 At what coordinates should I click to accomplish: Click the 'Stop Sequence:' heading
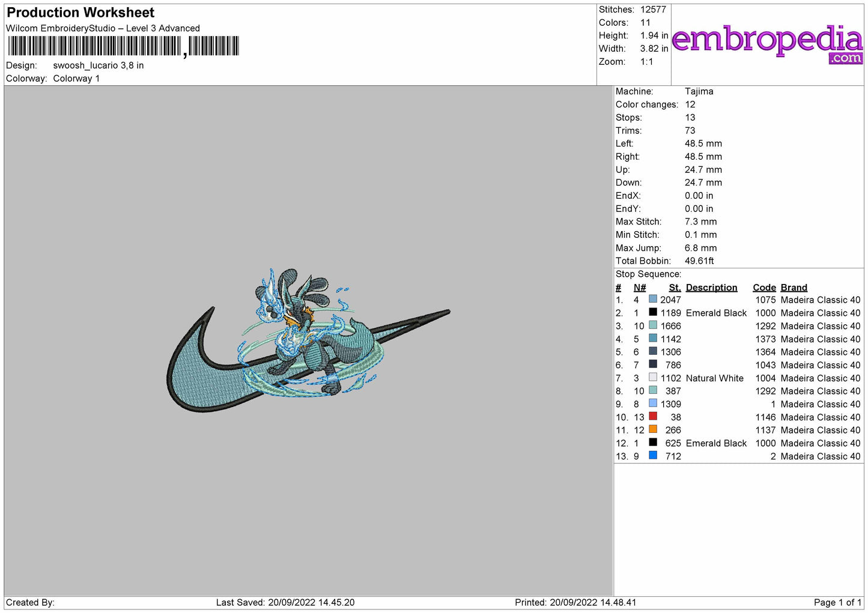click(x=648, y=274)
